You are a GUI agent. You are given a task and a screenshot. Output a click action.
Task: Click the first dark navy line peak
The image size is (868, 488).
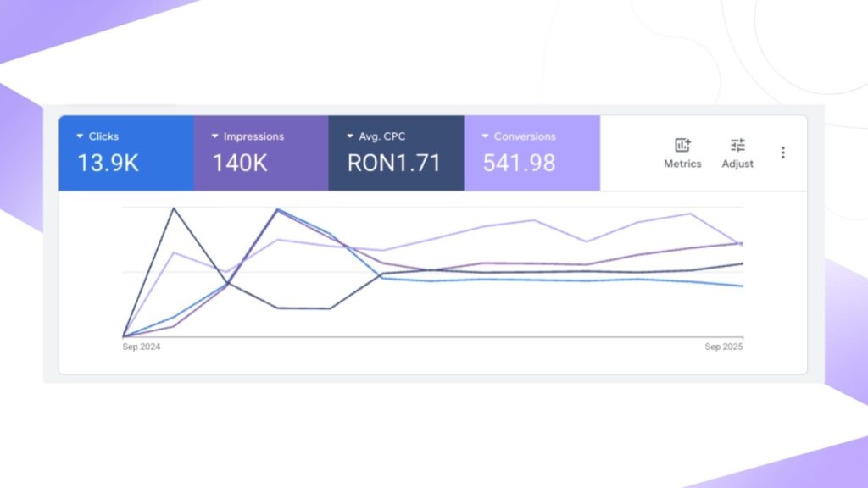[x=175, y=208]
